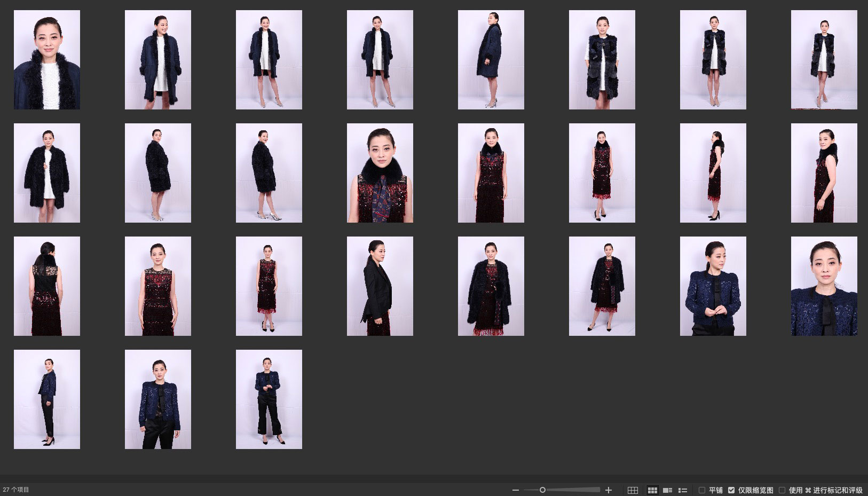Enable 使用 ⌘ 进行标记和评级 checkbox

pyautogui.click(x=782, y=490)
